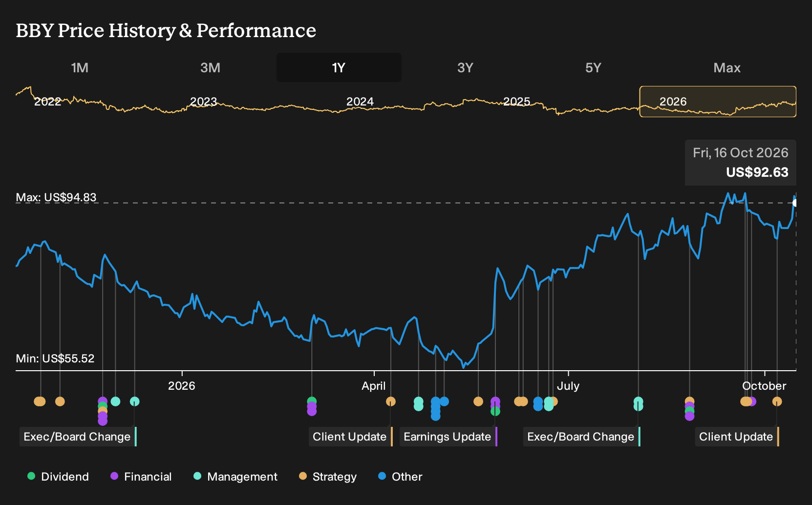Click the first orange strategy marker at far left
812x505 pixels.
pyautogui.click(x=40, y=401)
